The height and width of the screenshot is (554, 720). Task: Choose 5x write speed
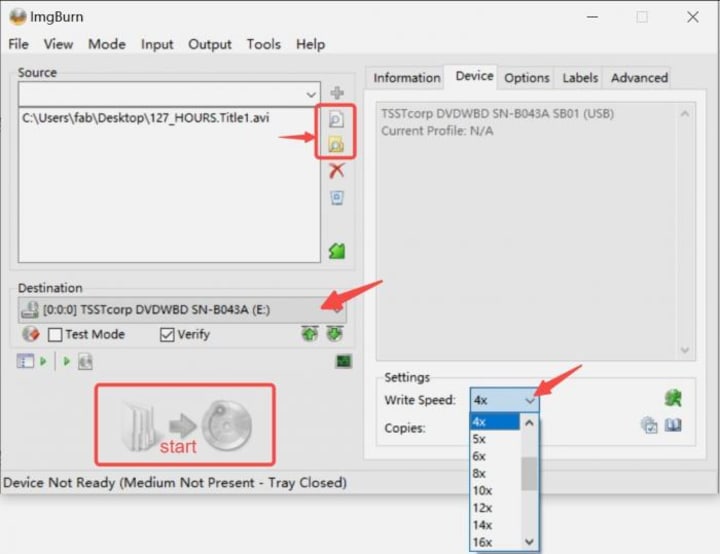click(x=495, y=439)
